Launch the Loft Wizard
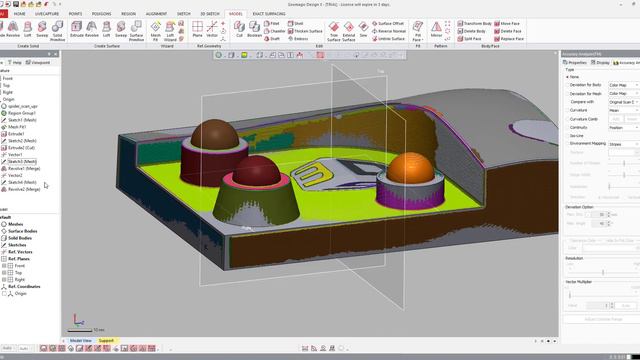640x360 pixels. tap(170, 31)
